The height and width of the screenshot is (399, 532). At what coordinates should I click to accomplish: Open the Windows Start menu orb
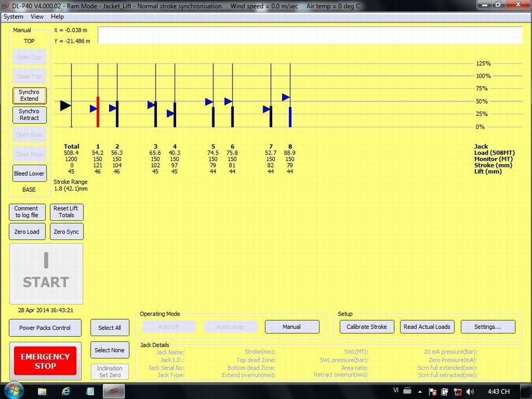coord(14,391)
